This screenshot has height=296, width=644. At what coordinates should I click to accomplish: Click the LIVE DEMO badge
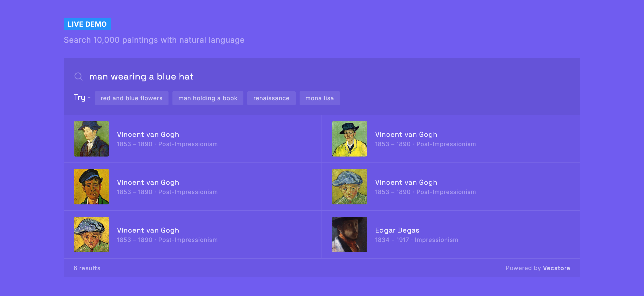click(87, 24)
